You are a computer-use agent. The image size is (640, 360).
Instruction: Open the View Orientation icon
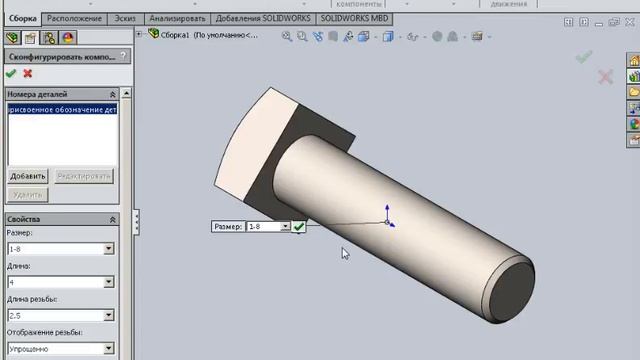click(x=363, y=36)
